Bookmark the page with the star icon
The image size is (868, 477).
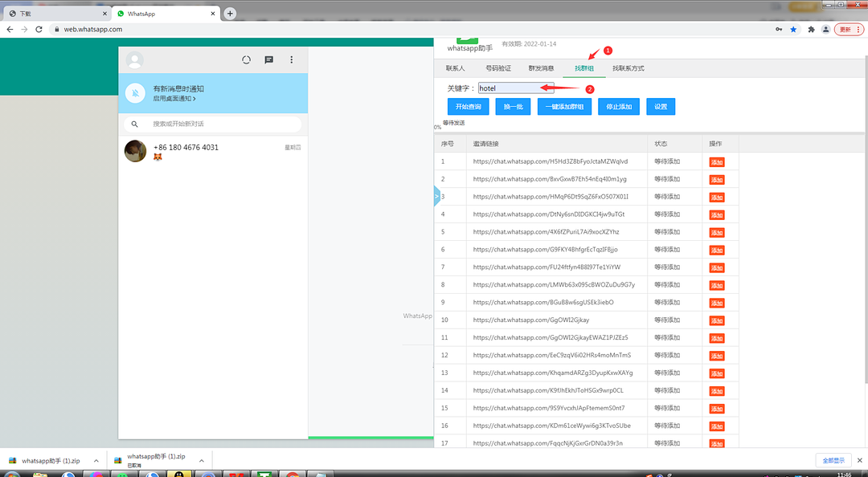coord(793,30)
